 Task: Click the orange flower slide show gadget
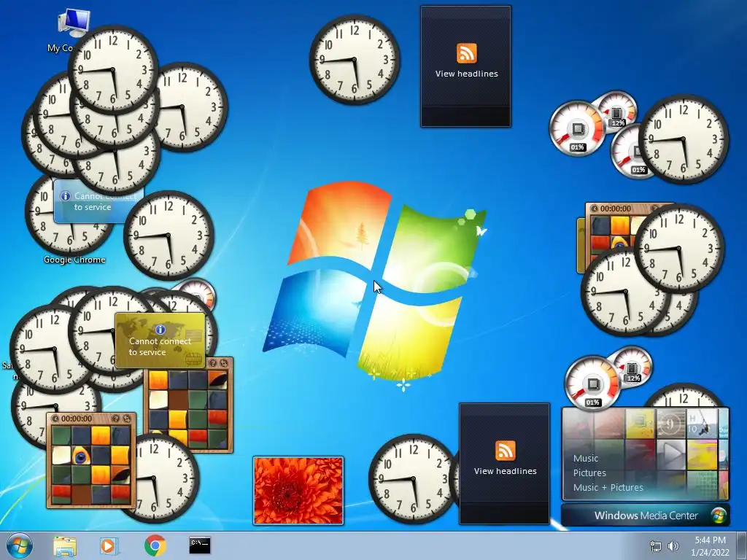(298, 491)
